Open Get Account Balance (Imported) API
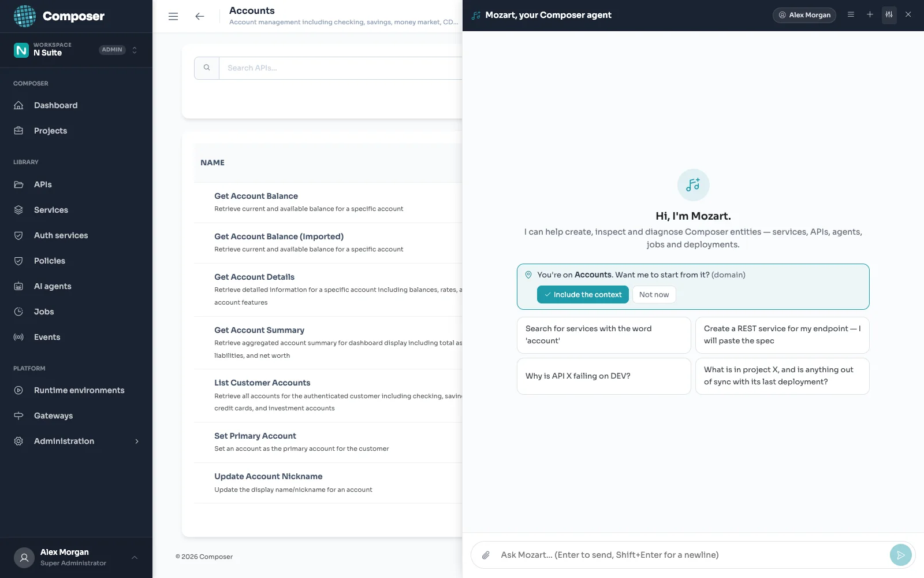 279,236
